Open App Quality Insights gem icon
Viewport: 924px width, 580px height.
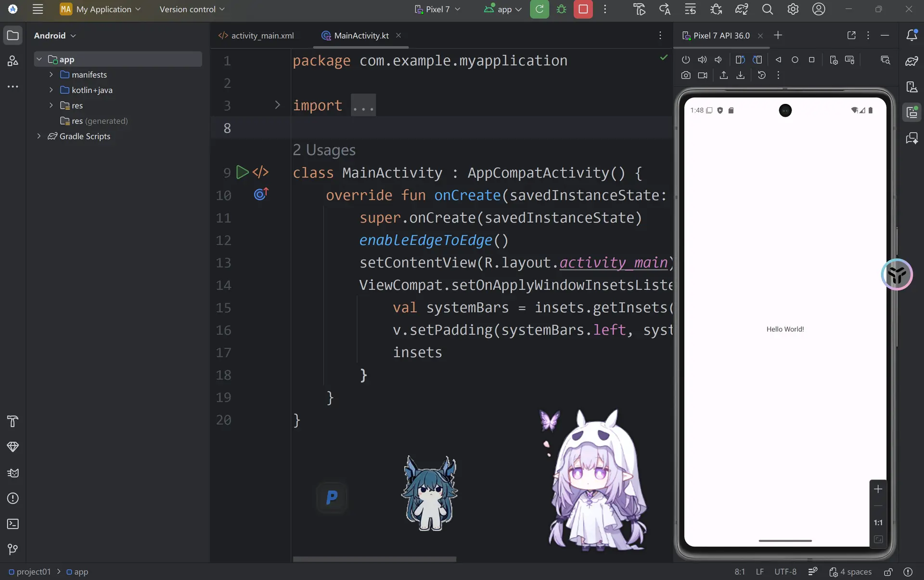13,447
